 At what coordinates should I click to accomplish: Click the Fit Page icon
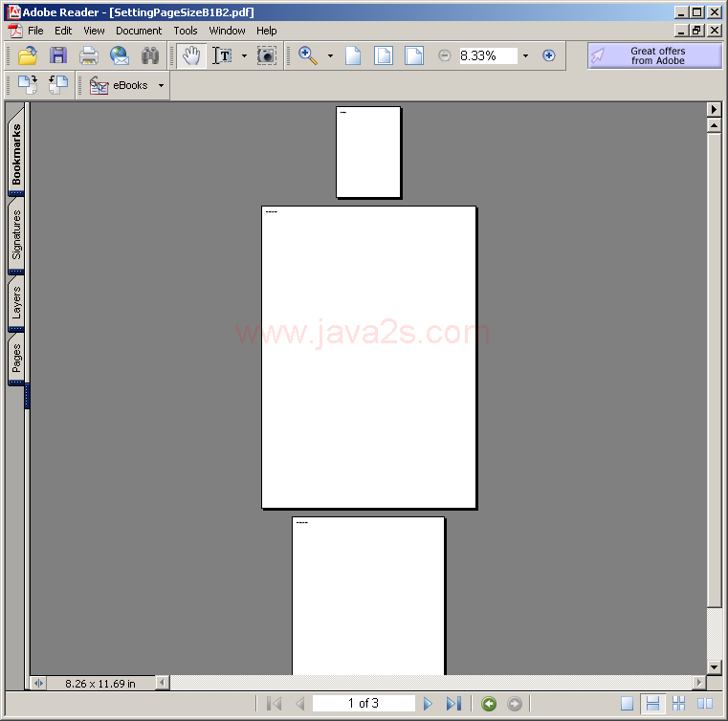384,55
